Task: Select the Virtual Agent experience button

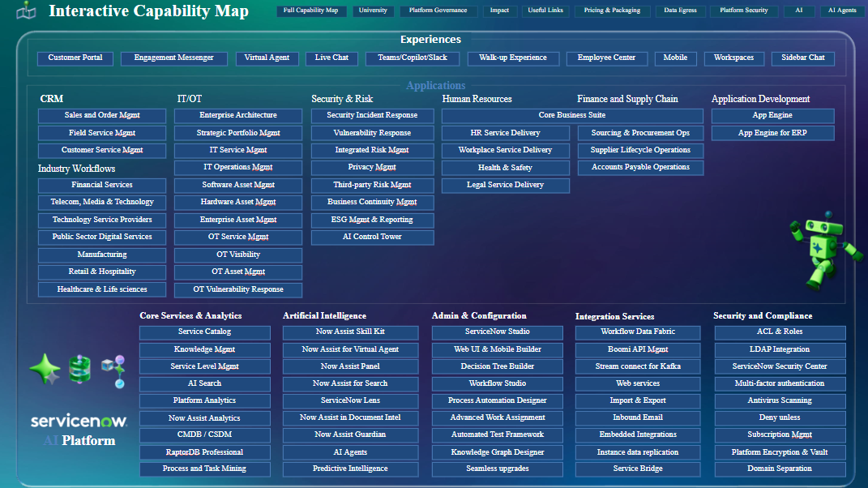Action: 267,58
